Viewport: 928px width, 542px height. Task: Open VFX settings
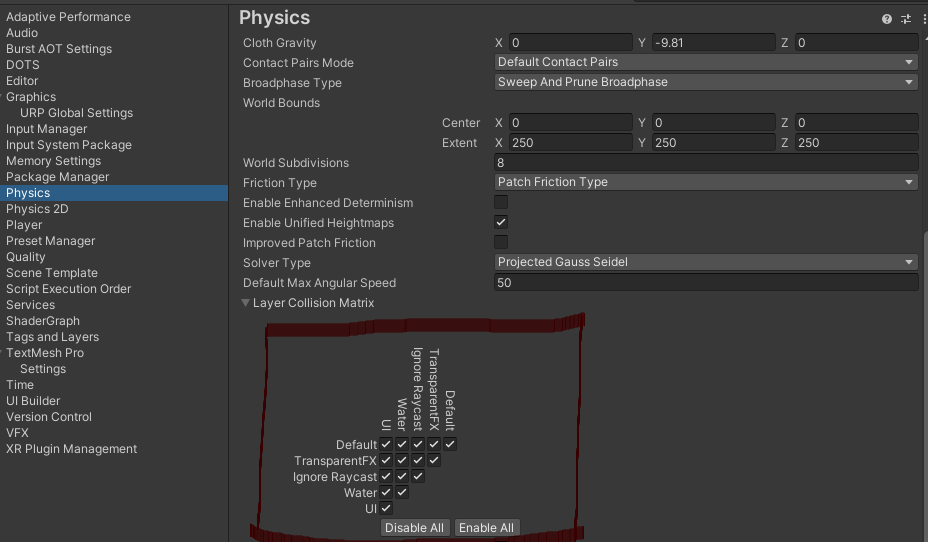pos(17,432)
